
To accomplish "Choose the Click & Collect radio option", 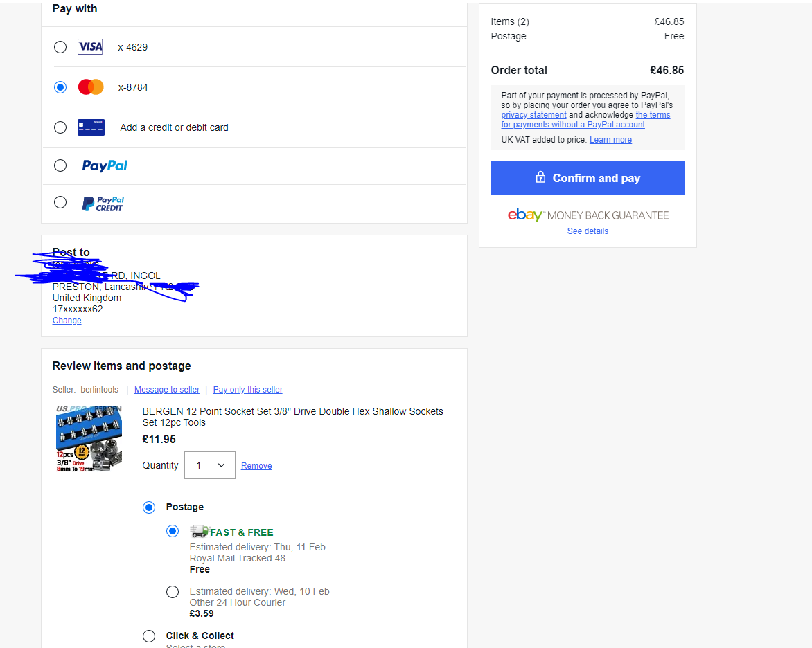I will pos(149,636).
